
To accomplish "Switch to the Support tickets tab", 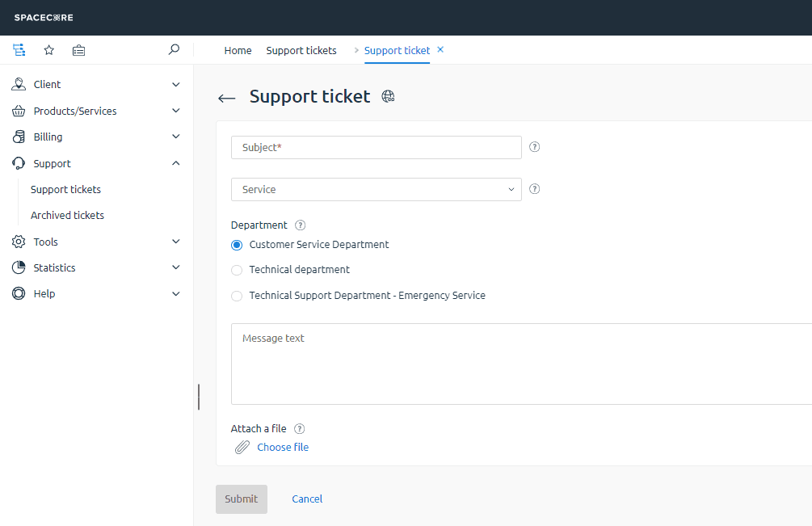I will coord(301,50).
